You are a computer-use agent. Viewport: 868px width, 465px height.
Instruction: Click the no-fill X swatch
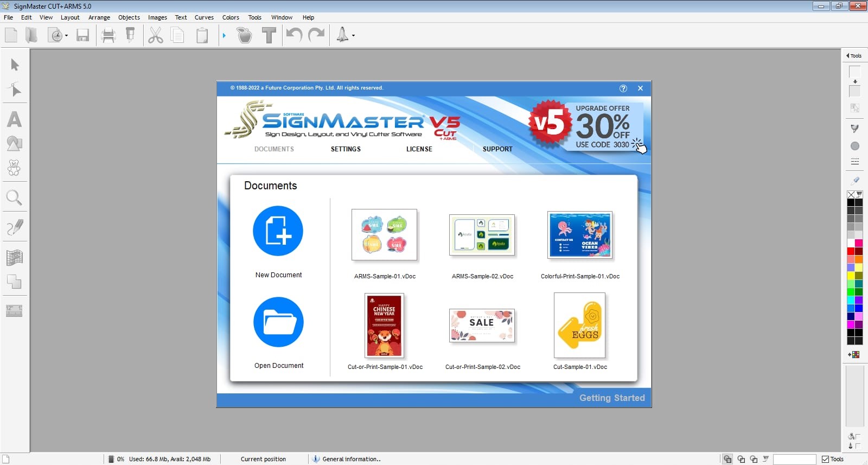coord(851,194)
